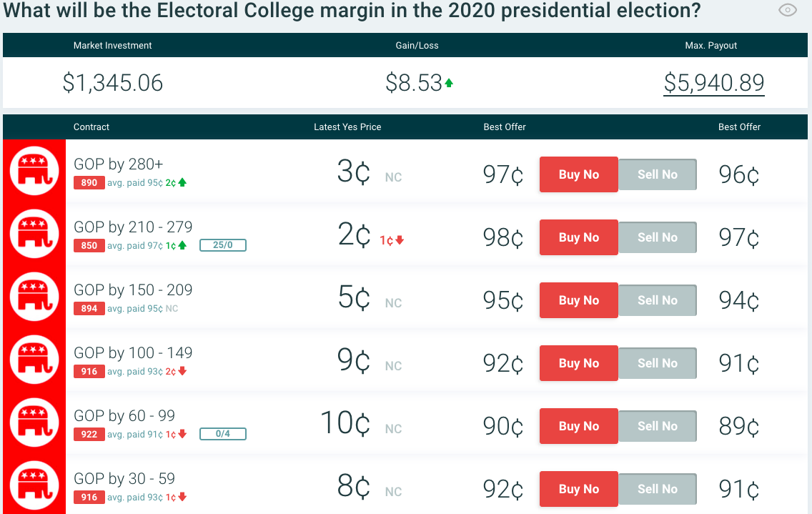
Task: Click the elephant icon for GOP by 150 - 209
Action: point(34,297)
